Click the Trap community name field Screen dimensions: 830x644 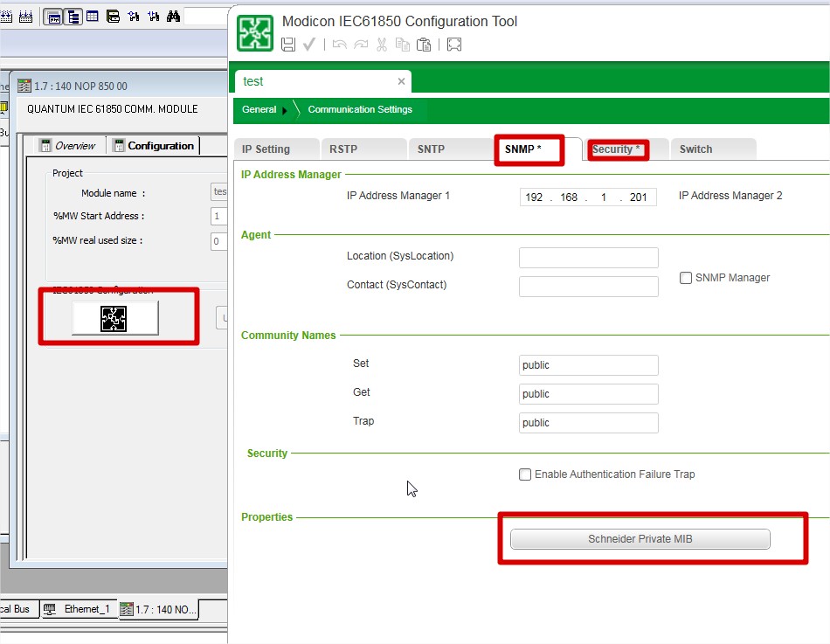[589, 423]
